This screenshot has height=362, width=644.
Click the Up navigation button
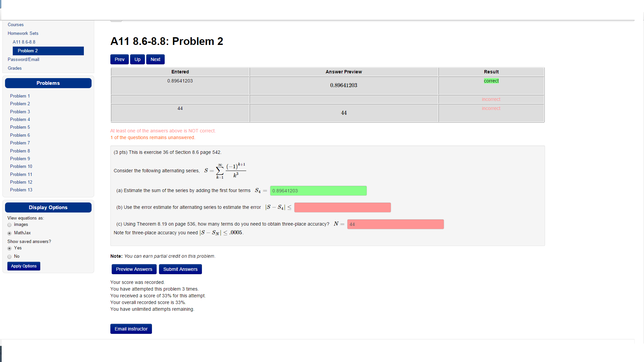pos(137,59)
